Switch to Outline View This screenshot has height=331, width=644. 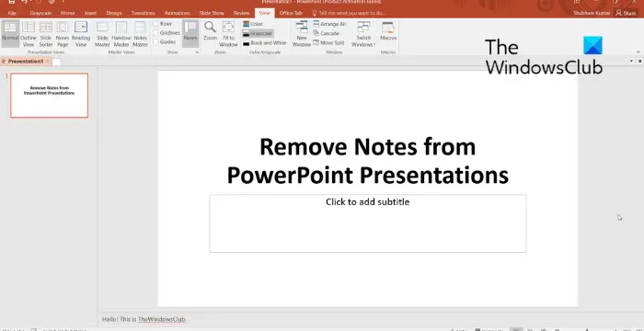(29, 34)
